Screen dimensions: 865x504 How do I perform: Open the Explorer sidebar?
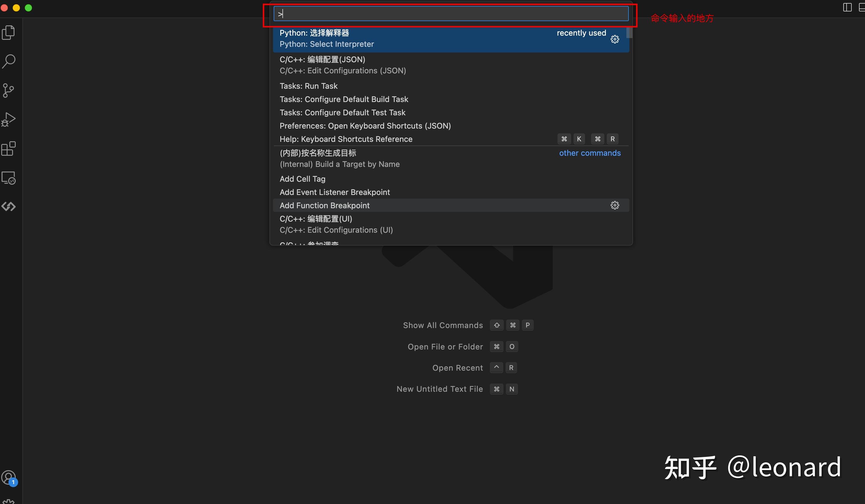pyautogui.click(x=8, y=32)
